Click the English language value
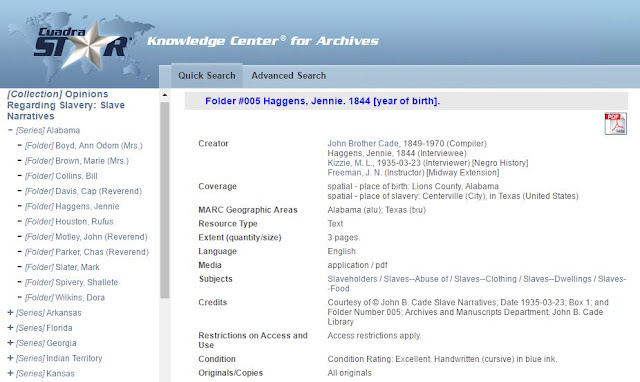 [342, 251]
